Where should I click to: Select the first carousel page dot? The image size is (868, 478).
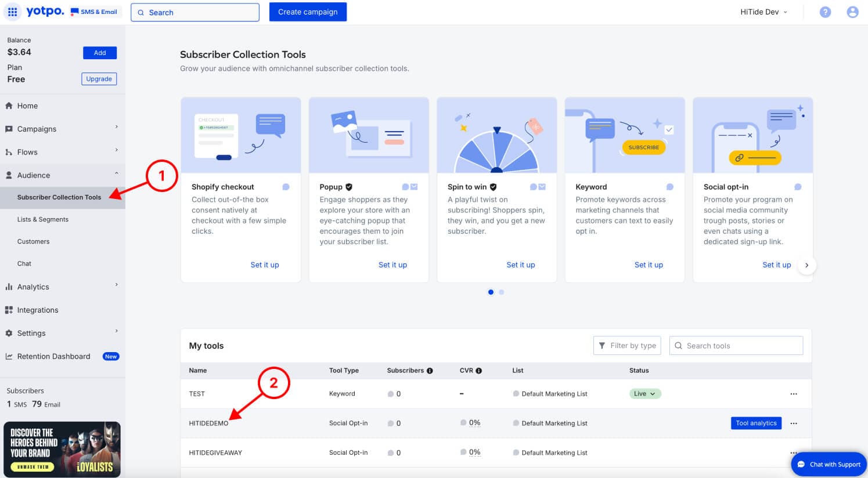[491, 292]
